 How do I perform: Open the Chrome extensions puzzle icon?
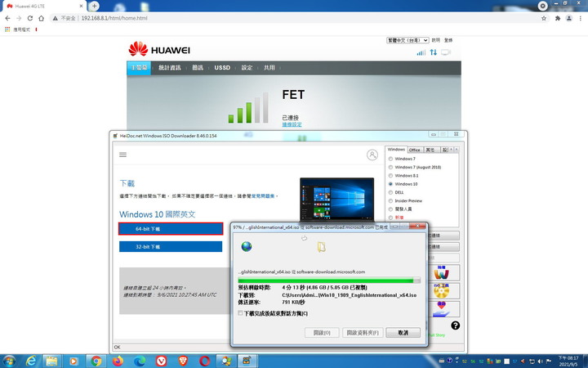click(558, 18)
